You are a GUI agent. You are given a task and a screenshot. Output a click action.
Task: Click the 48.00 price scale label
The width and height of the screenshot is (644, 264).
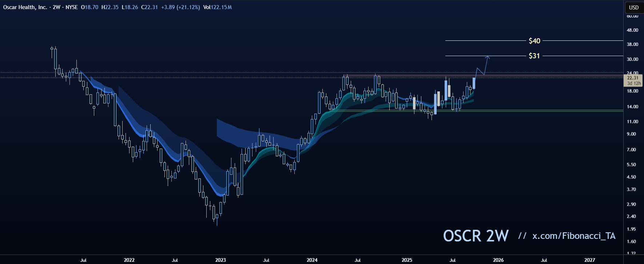pos(632,30)
